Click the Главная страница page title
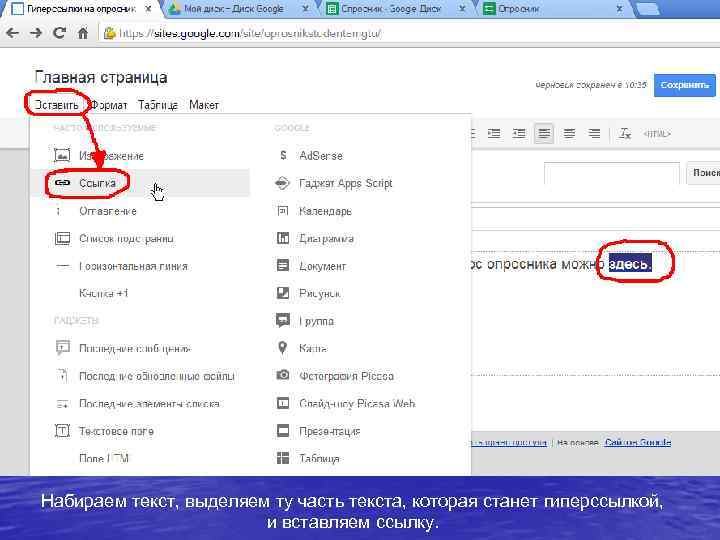Image resolution: width=720 pixels, height=540 pixels. [x=101, y=78]
